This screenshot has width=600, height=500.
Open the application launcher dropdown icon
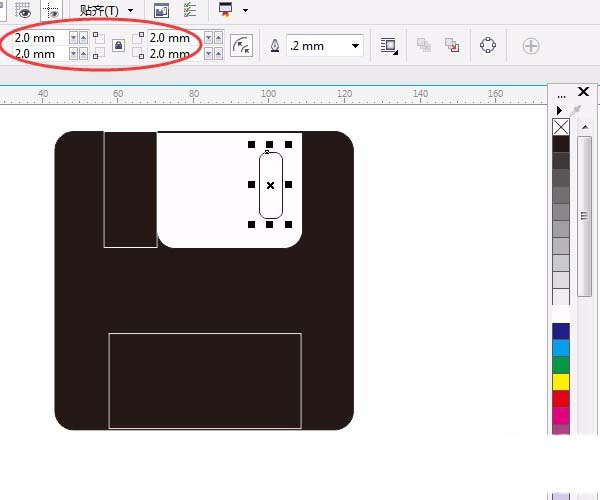coord(228,10)
